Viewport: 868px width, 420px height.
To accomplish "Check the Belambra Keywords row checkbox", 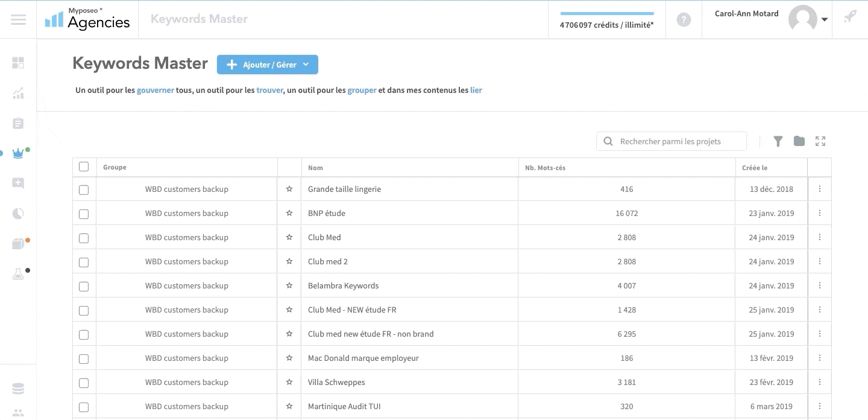I will coord(84,287).
